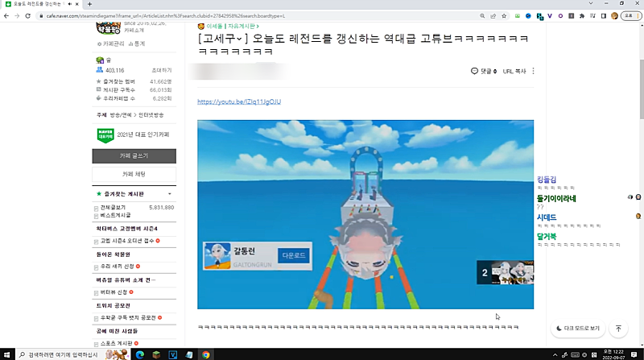Open the notification center icon in the tray
This screenshot has height=360, width=644.
634,354
